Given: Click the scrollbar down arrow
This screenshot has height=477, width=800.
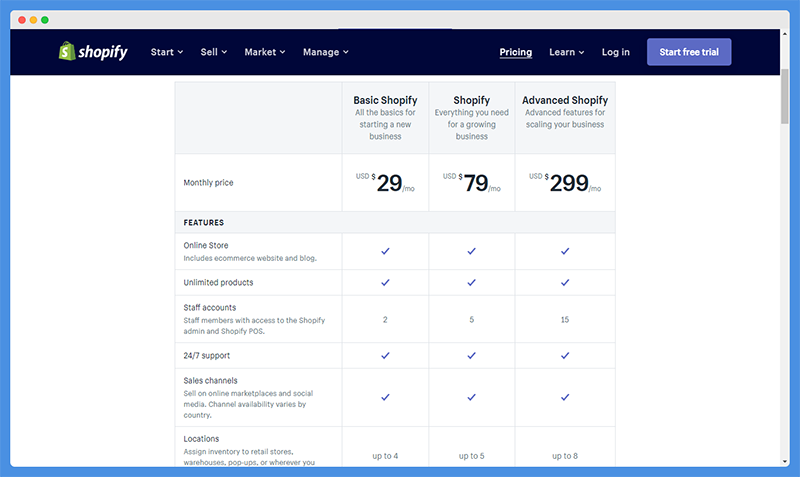Looking at the screenshot, I should (x=785, y=462).
